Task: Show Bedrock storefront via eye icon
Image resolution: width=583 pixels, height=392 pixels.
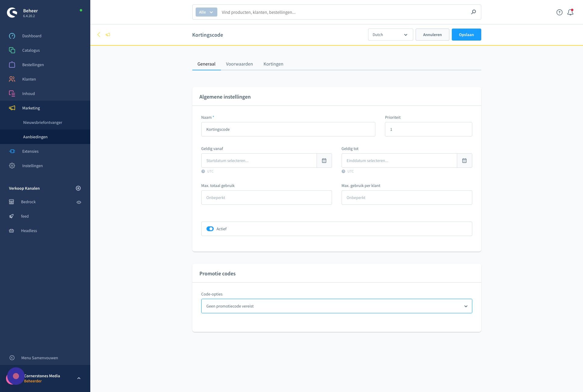Action: point(79,202)
